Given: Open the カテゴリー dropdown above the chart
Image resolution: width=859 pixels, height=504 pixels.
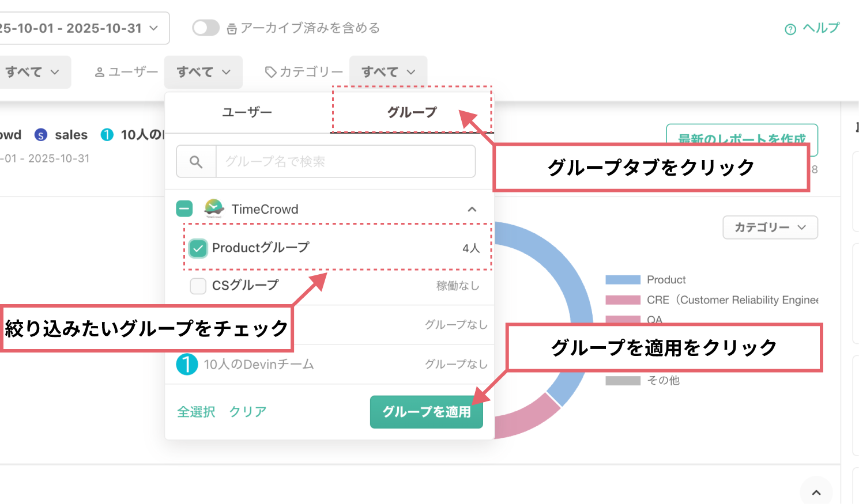Looking at the screenshot, I should point(770,228).
